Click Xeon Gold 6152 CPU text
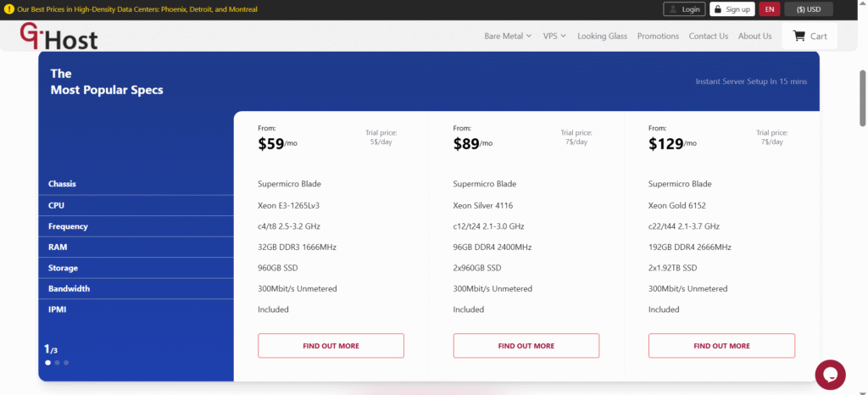The width and height of the screenshot is (868, 395). point(677,205)
